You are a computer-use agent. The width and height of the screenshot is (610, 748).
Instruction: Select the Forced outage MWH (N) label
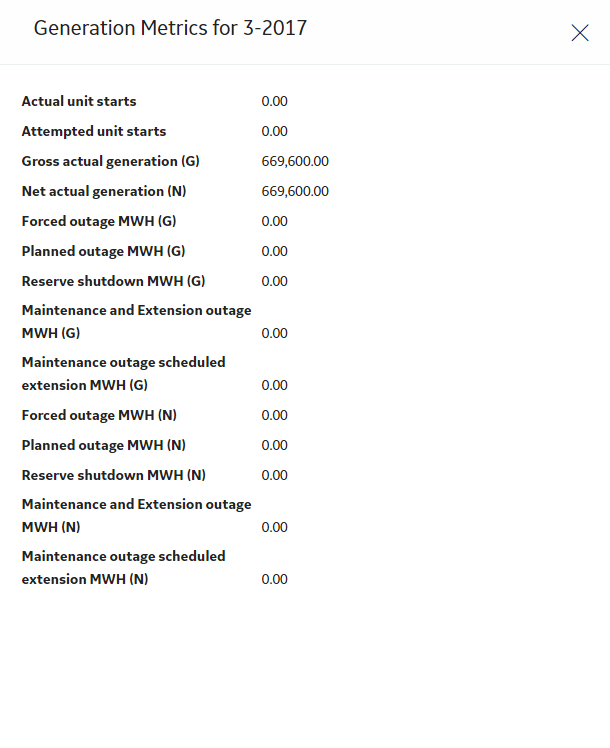pyautogui.click(x=99, y=416)
